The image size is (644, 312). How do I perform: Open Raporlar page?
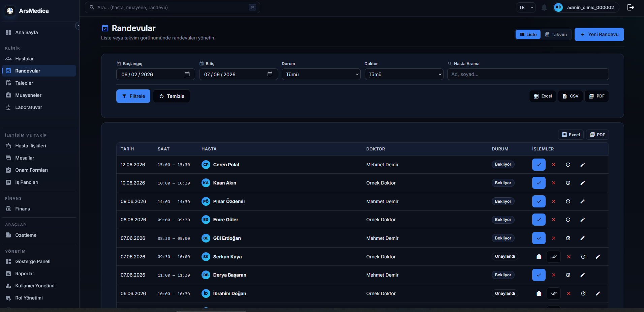point(39,274)
